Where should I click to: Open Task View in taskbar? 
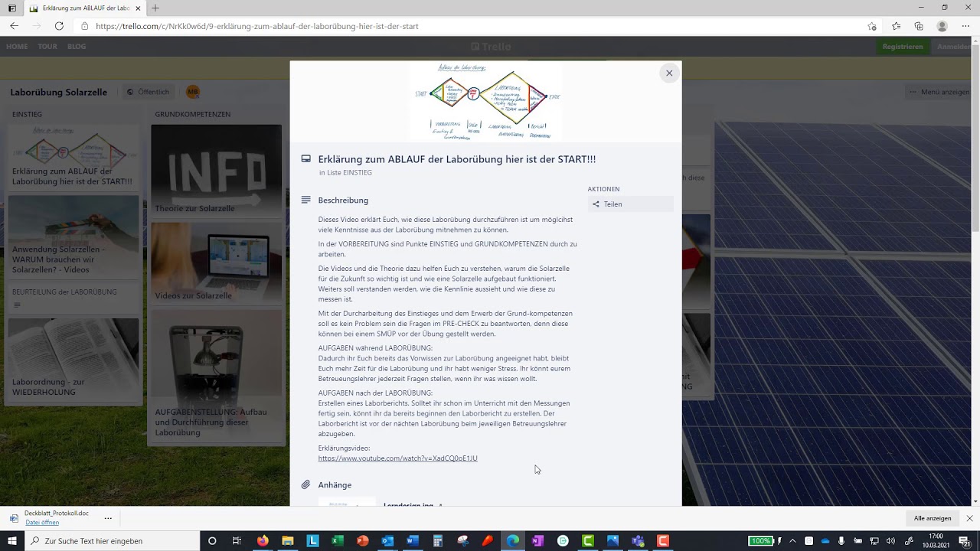(x=237, y=541)
